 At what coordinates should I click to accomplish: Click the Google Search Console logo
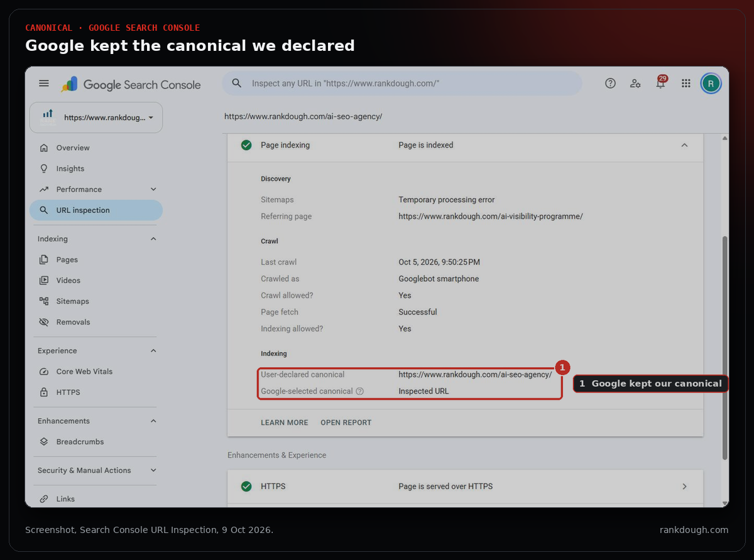pos(131,85)
